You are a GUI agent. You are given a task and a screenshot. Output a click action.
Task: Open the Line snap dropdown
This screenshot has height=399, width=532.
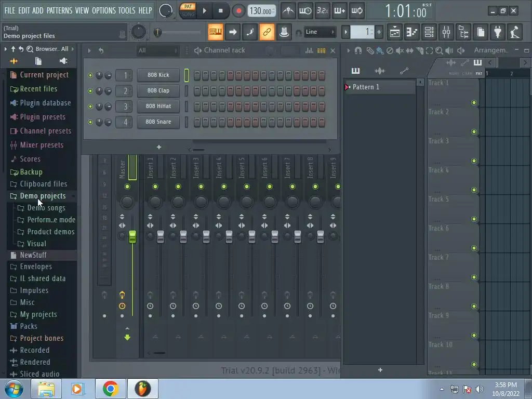[x=320, y=32]
